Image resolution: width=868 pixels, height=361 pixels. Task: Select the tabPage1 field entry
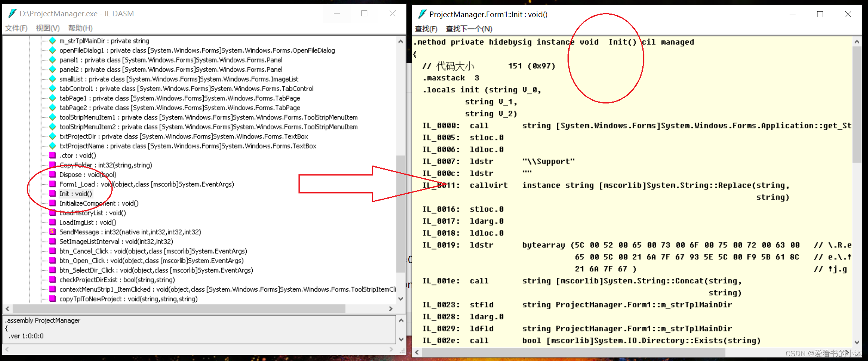click(179, 98)
